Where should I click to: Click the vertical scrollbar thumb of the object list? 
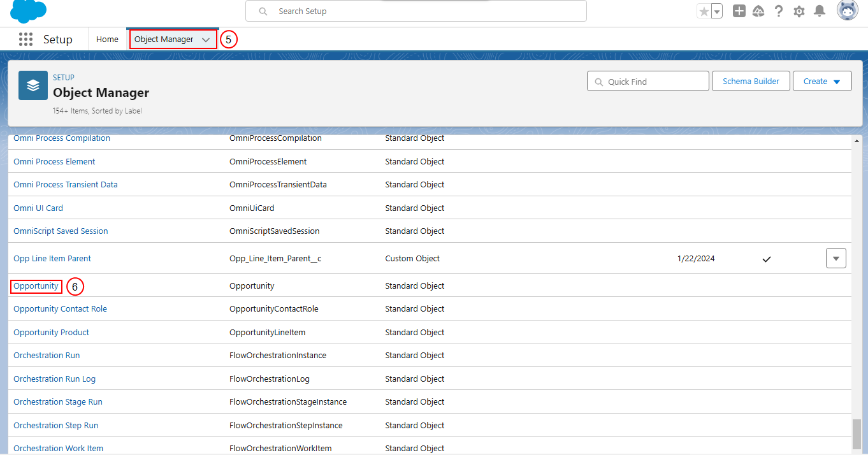tap(857, 434)
